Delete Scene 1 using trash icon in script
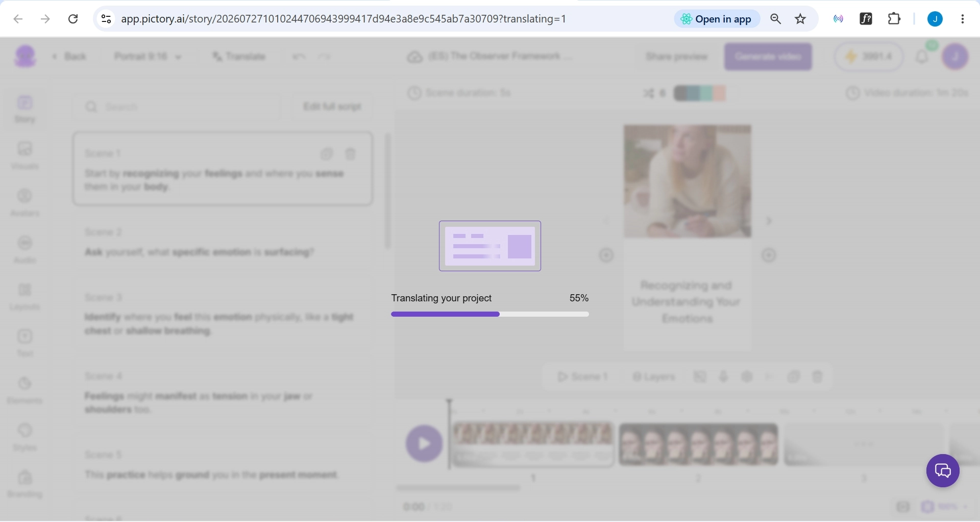 tap(351, 154)
